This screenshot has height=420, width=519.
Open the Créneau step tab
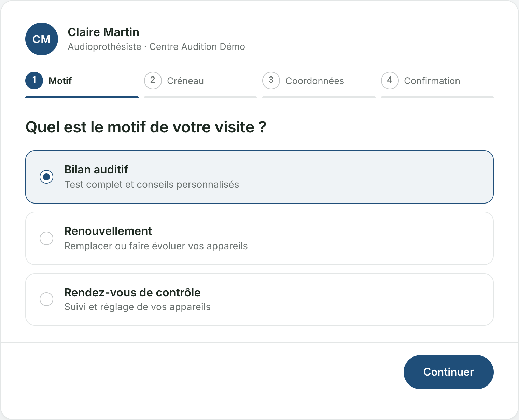(200, 85)
